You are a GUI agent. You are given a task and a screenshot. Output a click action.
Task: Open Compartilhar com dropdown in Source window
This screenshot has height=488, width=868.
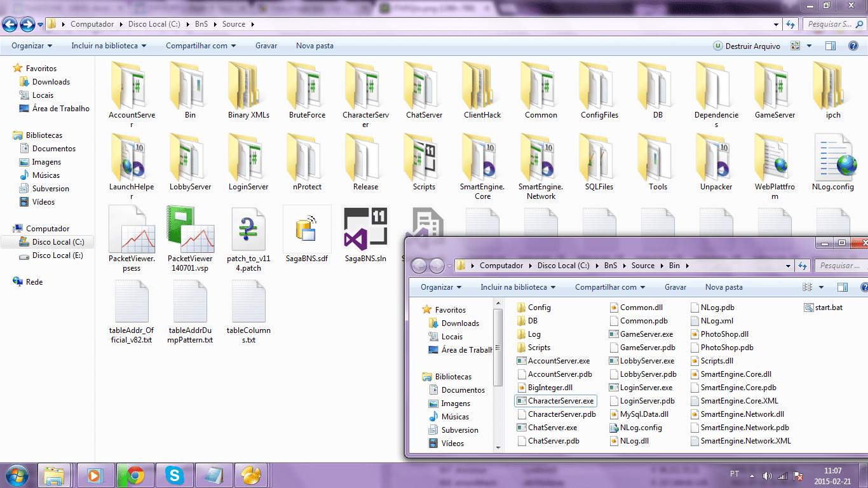[201, 46]
